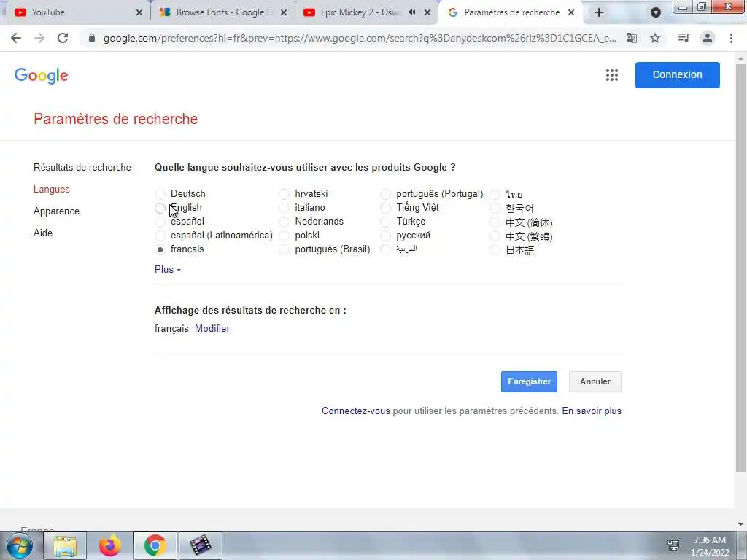
Task: Select the português (Portugal) radio button
Action: pos(385,194)
